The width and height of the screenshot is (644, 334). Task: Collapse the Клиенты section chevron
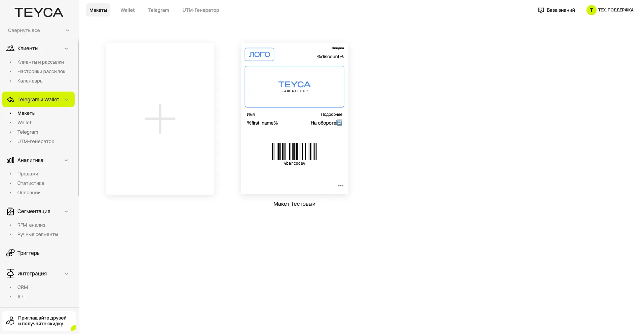pos(66,48)
